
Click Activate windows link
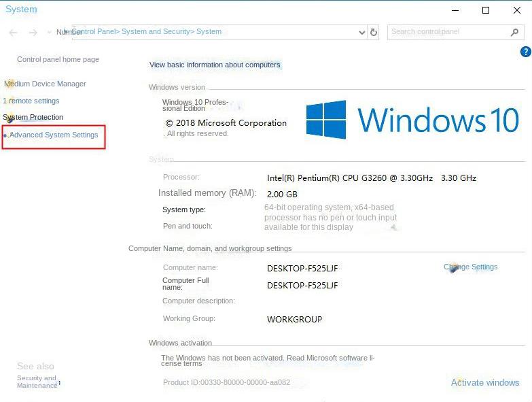pos(485,383)
